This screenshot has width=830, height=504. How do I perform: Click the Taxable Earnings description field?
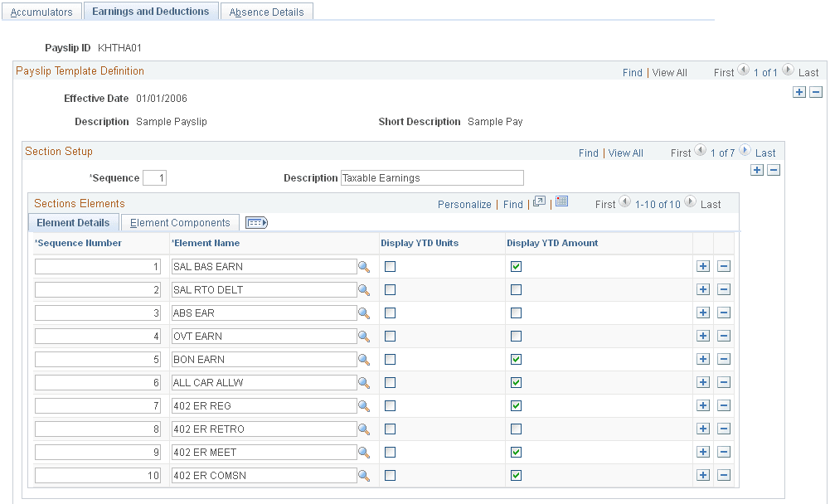(x=431, y=177)
